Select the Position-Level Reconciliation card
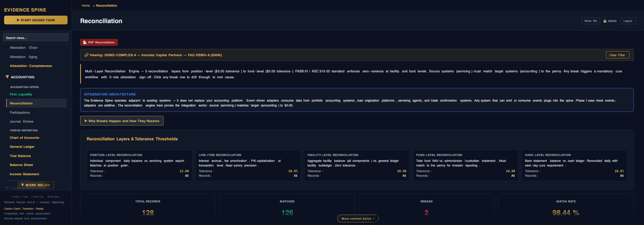Image resolution: width=644 pixels, height=225 pixels. click(139, 165)
